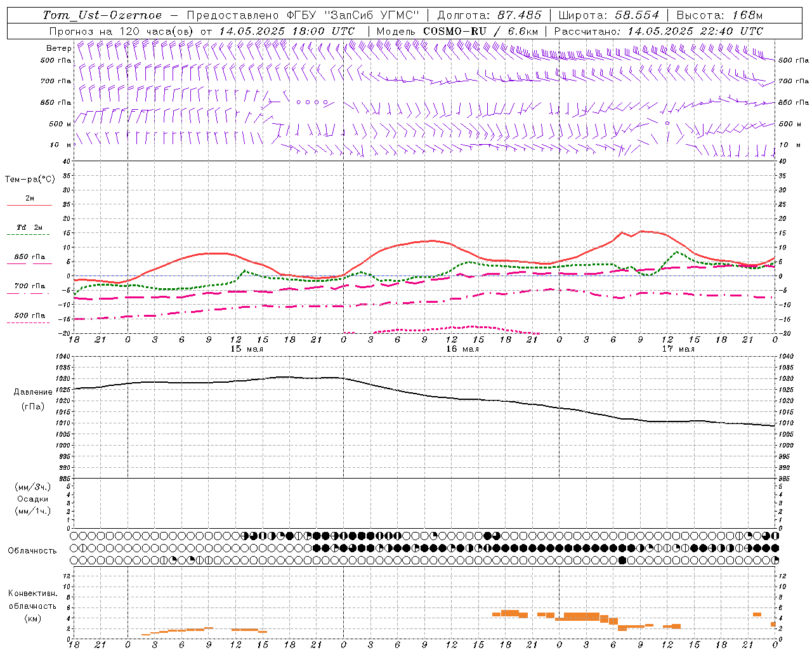812x650 pixels.
Task: Click the 'Давление' pressure panel label
Action: tap(33, 392)
